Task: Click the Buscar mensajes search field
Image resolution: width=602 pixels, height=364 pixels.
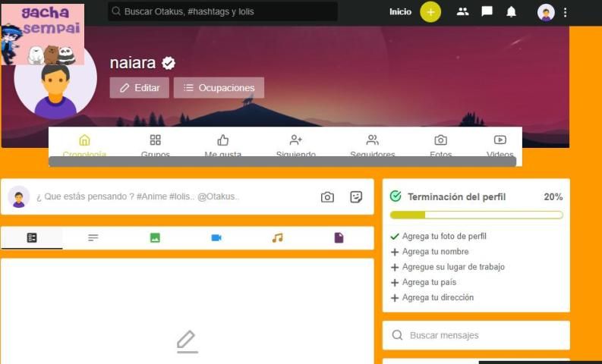Action: click(476, 335)
